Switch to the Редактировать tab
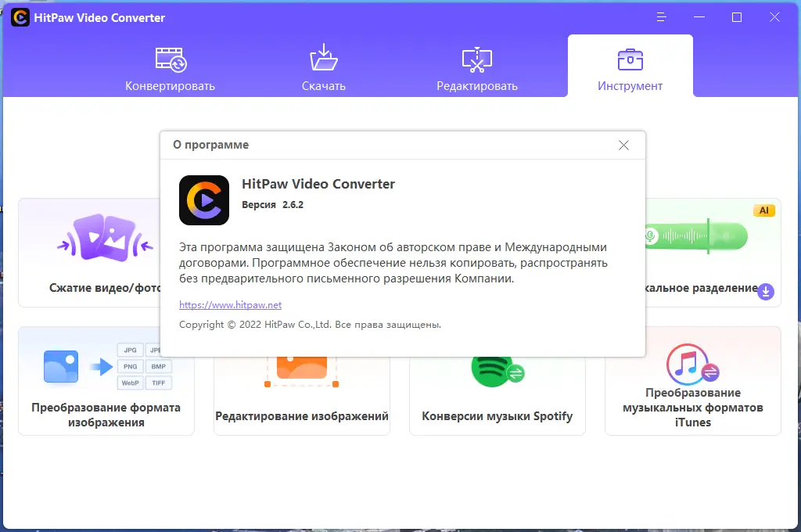Screen dimensions: 801x532 (x=476, y=85)
